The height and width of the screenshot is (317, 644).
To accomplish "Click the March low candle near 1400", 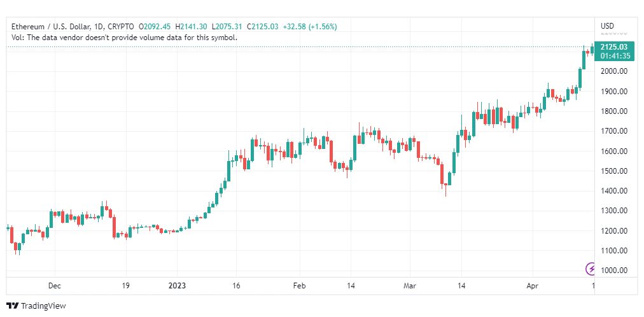I will (445, 186).
